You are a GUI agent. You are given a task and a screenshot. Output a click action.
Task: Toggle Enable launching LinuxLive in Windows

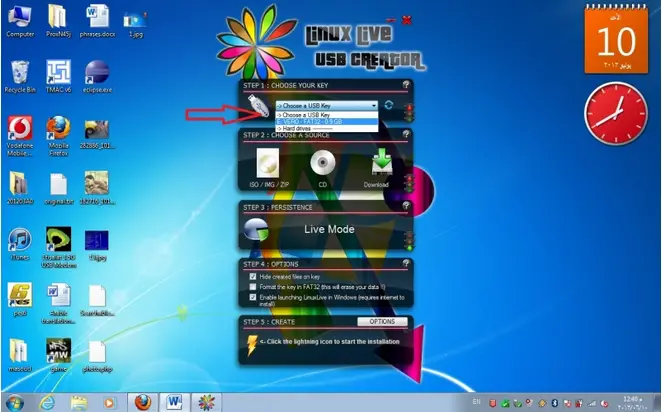point(252,297)
